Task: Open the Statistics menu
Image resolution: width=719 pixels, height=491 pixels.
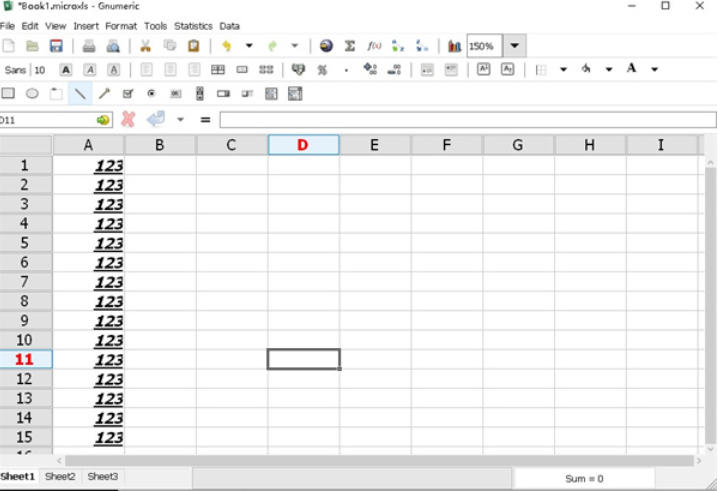Action: (193, 26)
